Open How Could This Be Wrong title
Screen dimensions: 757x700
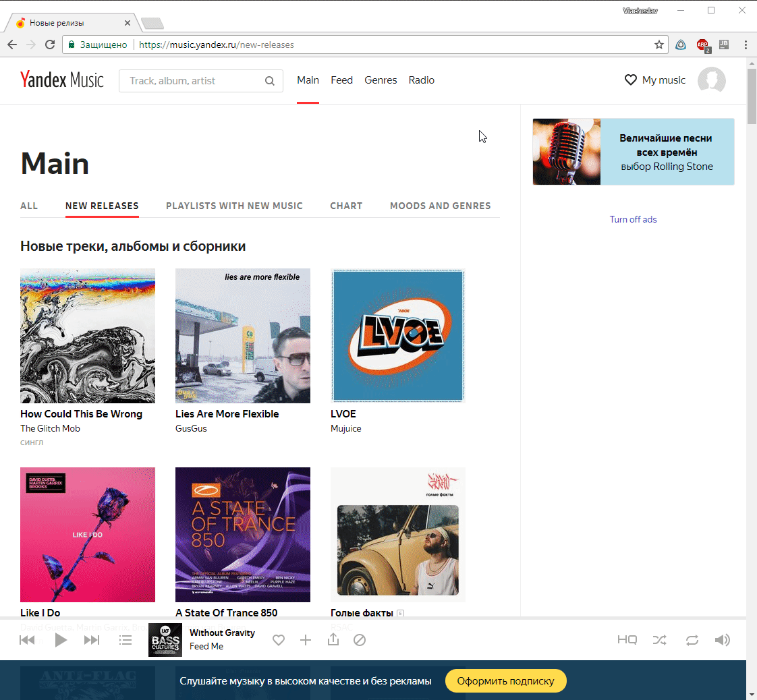point(81,414)
